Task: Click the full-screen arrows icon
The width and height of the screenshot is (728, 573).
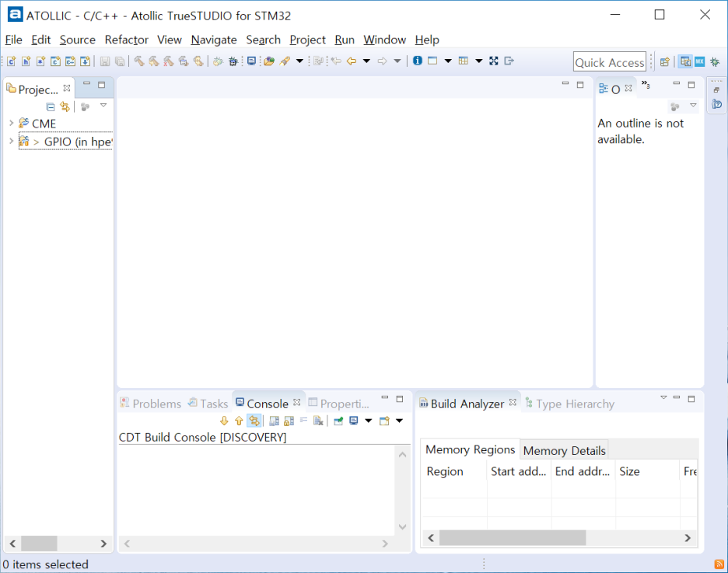Action: pos(494,61)
